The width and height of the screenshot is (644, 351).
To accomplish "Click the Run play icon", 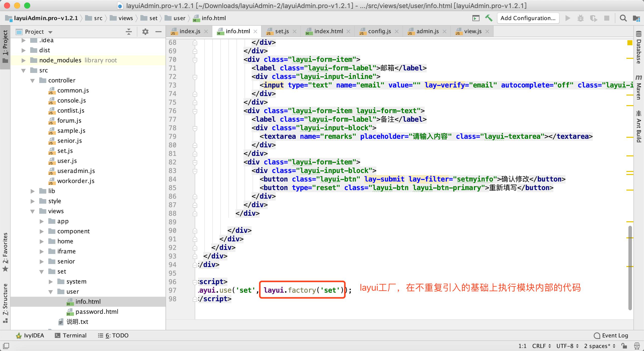I will click(568, 18).
